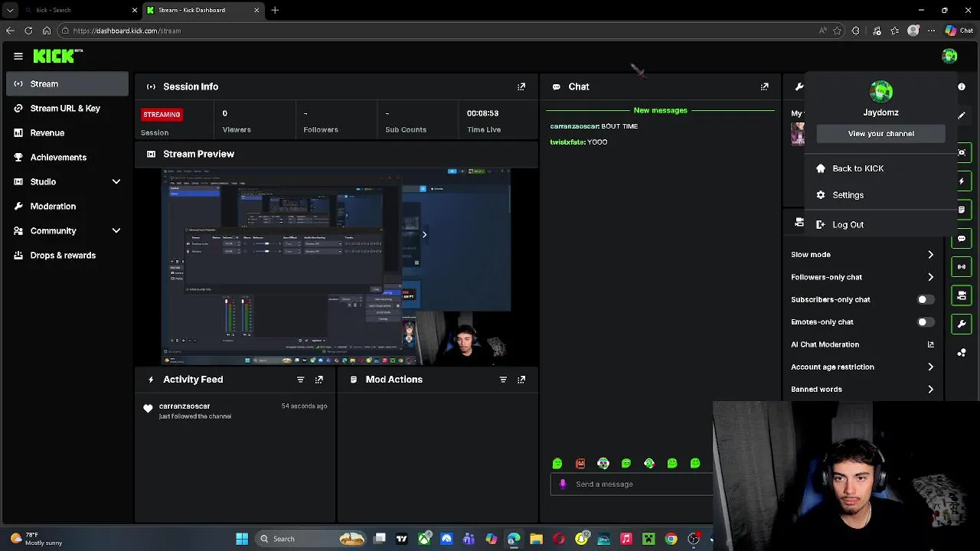Open the Minecraft icon in the taskbar
The width and height of the screenshot is (980, 551).
point(648,539)
